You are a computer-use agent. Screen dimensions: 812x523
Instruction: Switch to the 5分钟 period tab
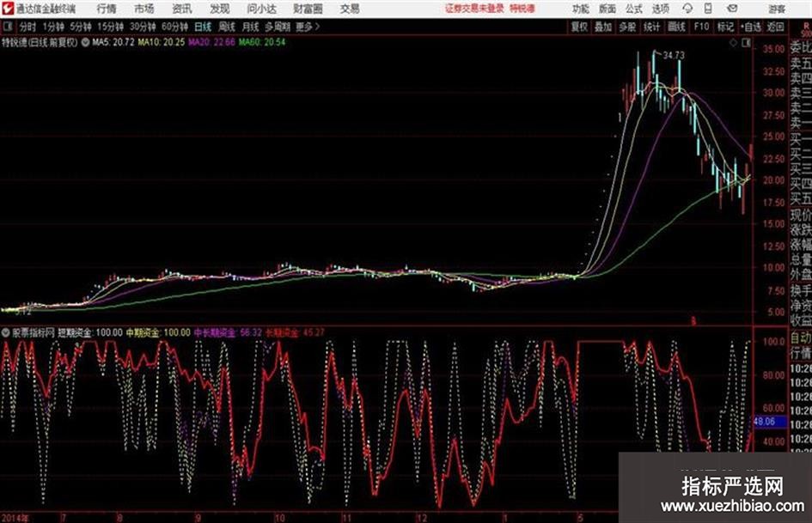80,27
